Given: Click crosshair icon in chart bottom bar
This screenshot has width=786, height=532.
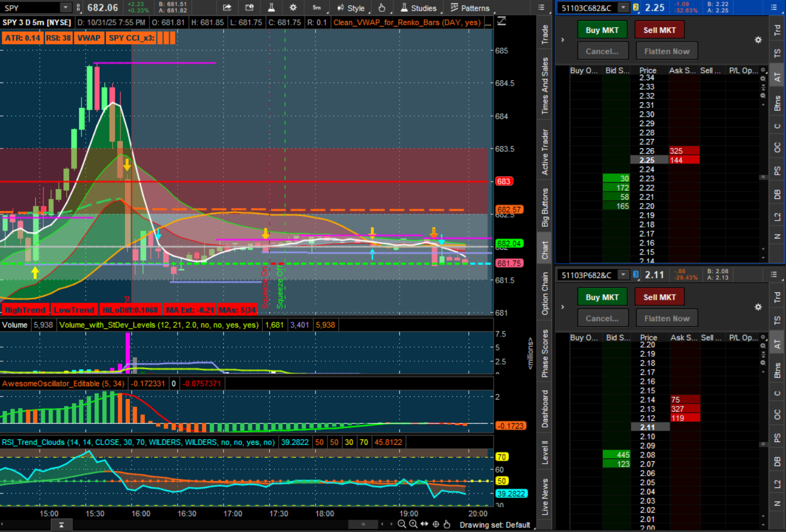Looking at the screenshot, I should tap(436, 524).
